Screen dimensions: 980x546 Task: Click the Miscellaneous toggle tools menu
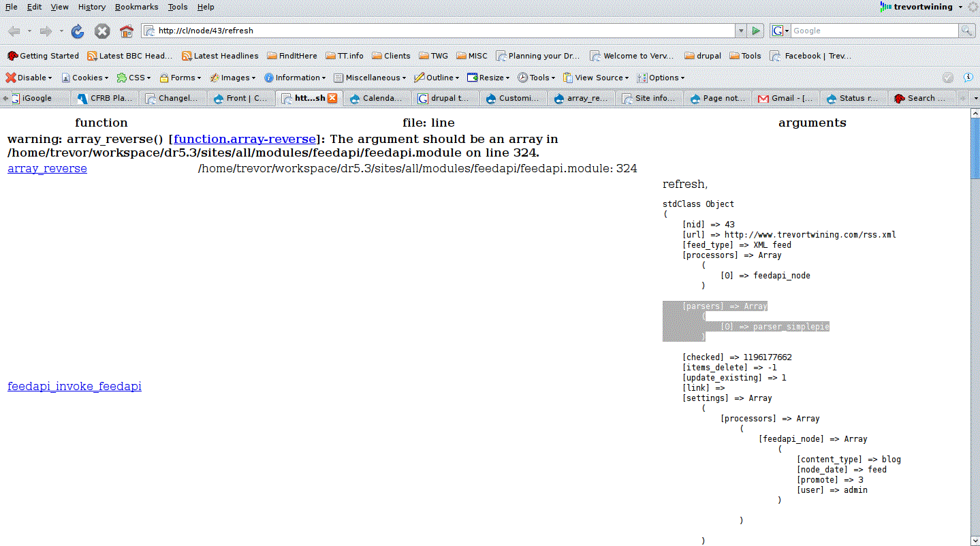[369, 77]
